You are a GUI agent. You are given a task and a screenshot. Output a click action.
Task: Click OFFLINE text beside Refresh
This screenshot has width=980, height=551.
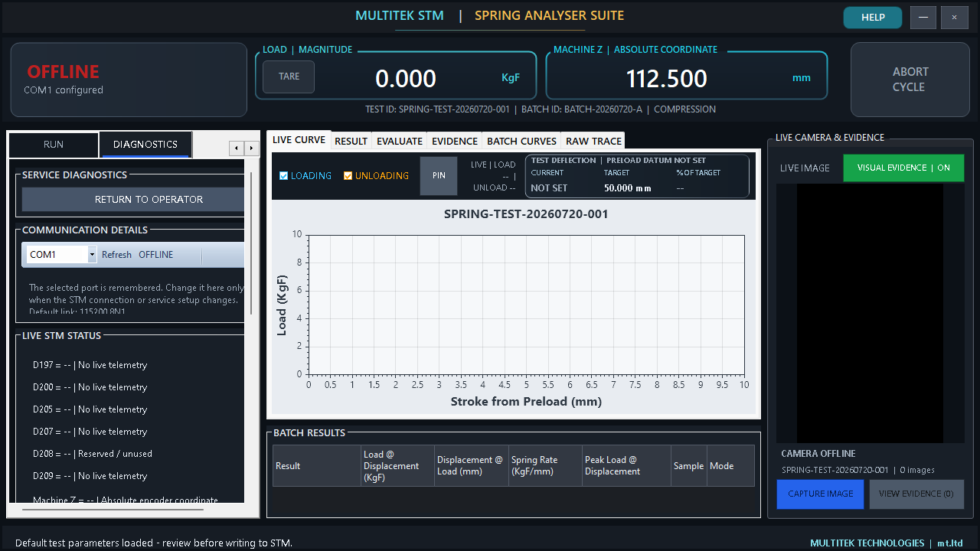[x=156, y=255]
